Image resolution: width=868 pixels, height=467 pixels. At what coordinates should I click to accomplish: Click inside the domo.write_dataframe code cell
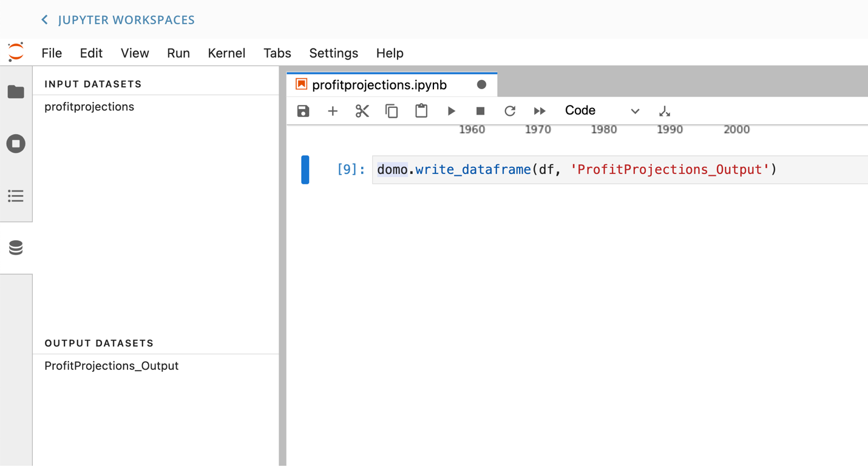(x=619, y=170)
